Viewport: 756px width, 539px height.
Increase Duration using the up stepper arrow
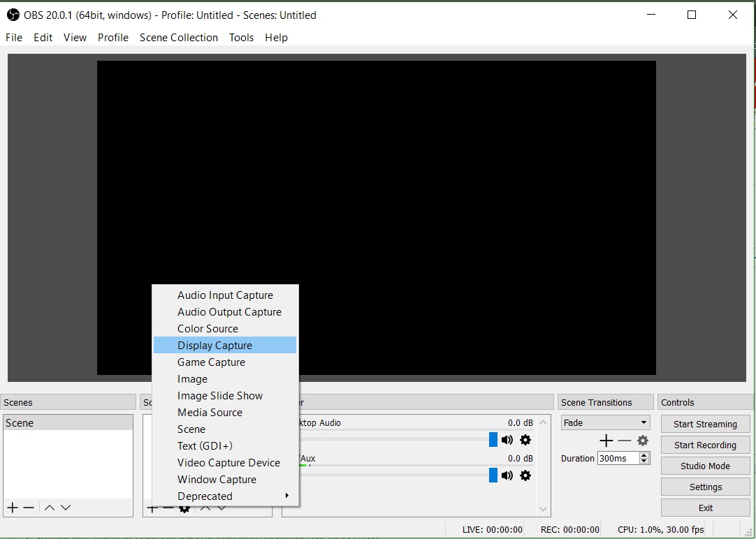coord(644,455)
